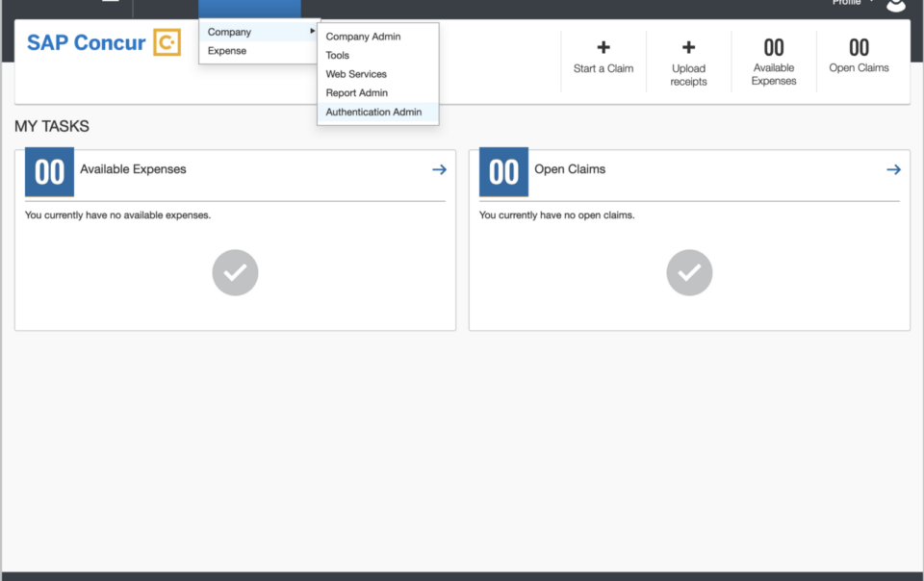Open the 00 Available Expenses quick counter
The image size is (924, 581).
(x=774, y=62)
